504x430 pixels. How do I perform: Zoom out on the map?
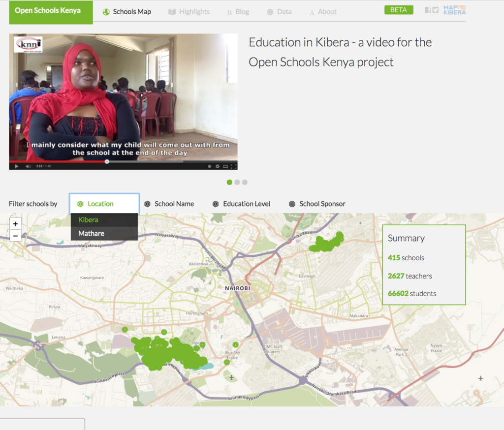pos(15,236)
